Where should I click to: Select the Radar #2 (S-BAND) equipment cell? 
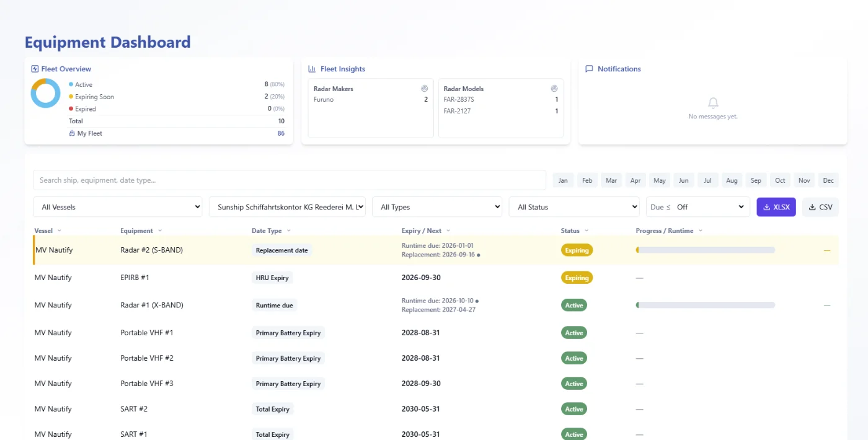pos(151,250)
